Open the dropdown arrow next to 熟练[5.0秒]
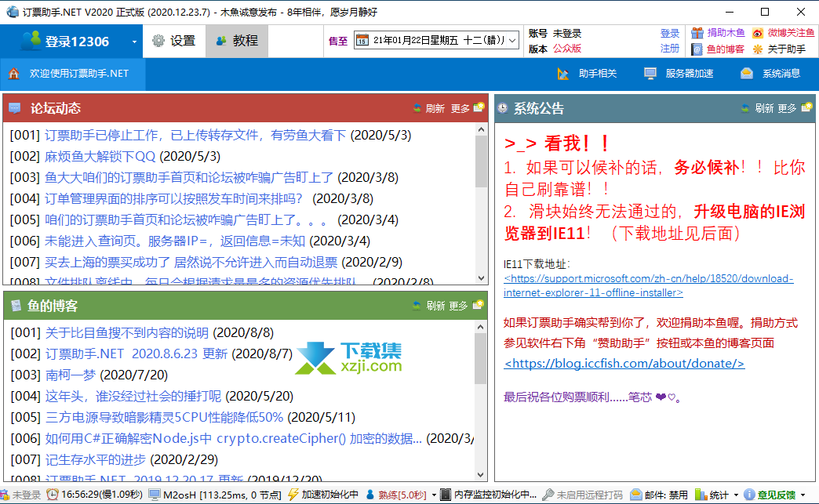The height and width of the screenshot is (504, 819). click(434, 495)
